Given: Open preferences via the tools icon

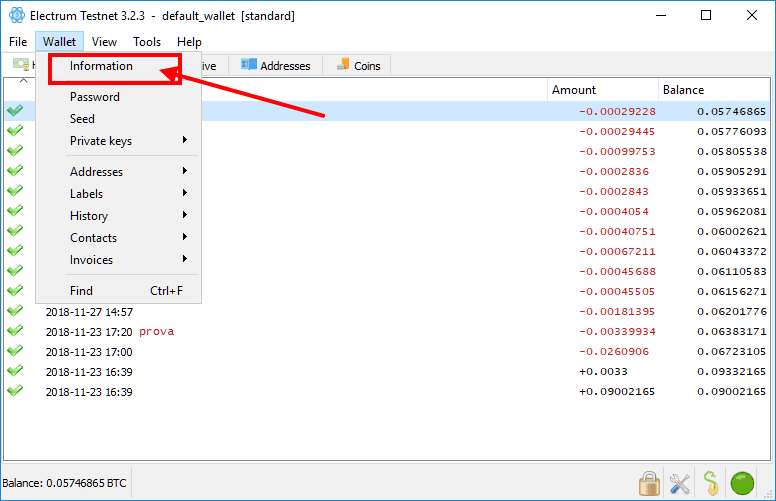Looking at the screenshot, I should (x=680, y=484).
